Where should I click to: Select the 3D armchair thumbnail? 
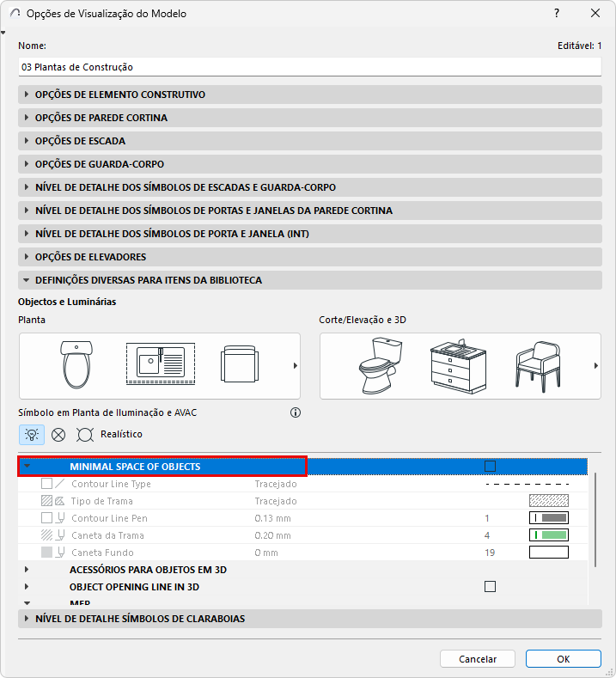(x=538, y=367)
